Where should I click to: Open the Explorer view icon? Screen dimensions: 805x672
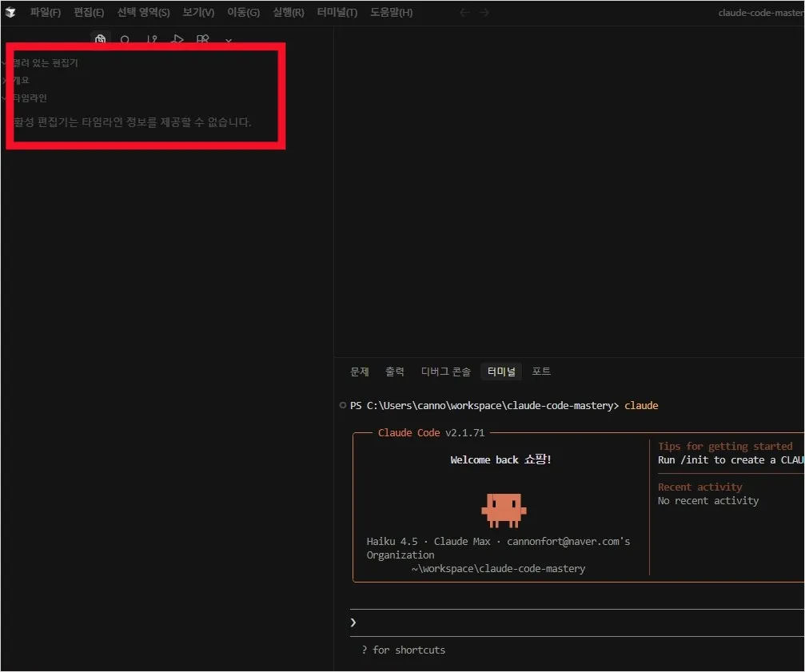(x=100, y=39)
